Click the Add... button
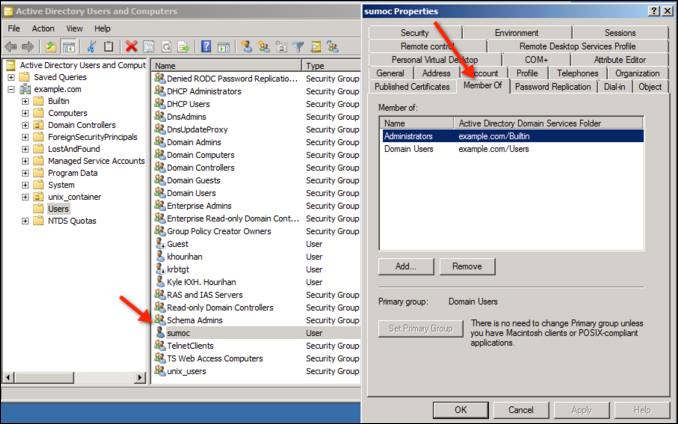The height and width of the screenshot is (424, 678). pos(405,266)
